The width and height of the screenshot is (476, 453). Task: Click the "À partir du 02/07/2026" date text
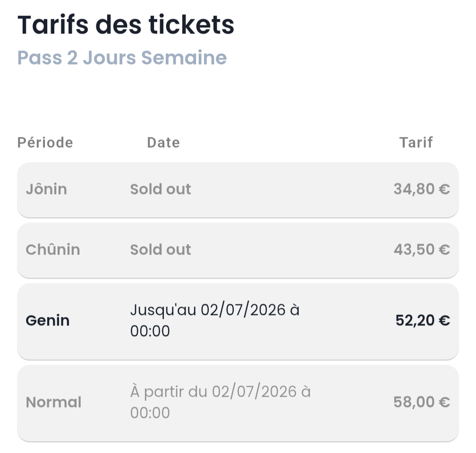click(220, 392)
